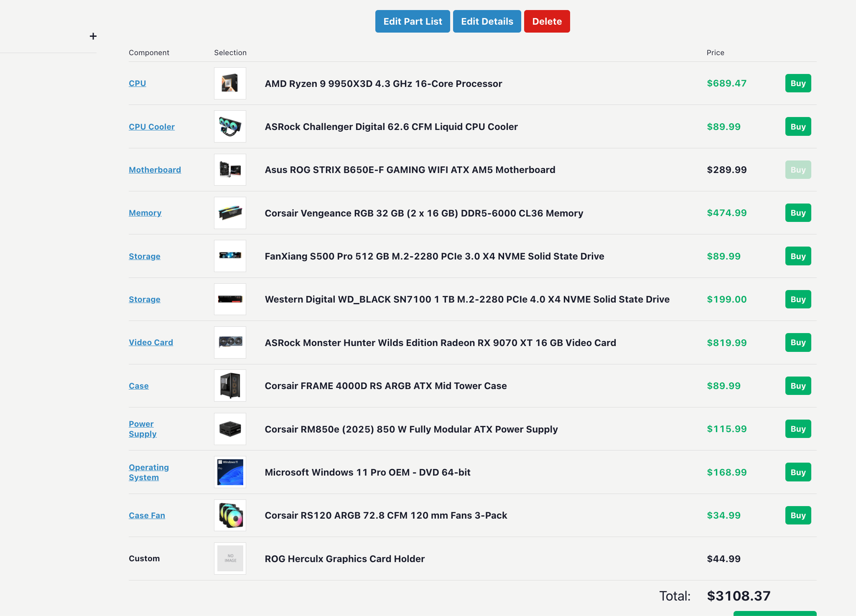
Task: Buy the WD_BLACK SN7100 1 TB drive
Action: tap(798, 299)
